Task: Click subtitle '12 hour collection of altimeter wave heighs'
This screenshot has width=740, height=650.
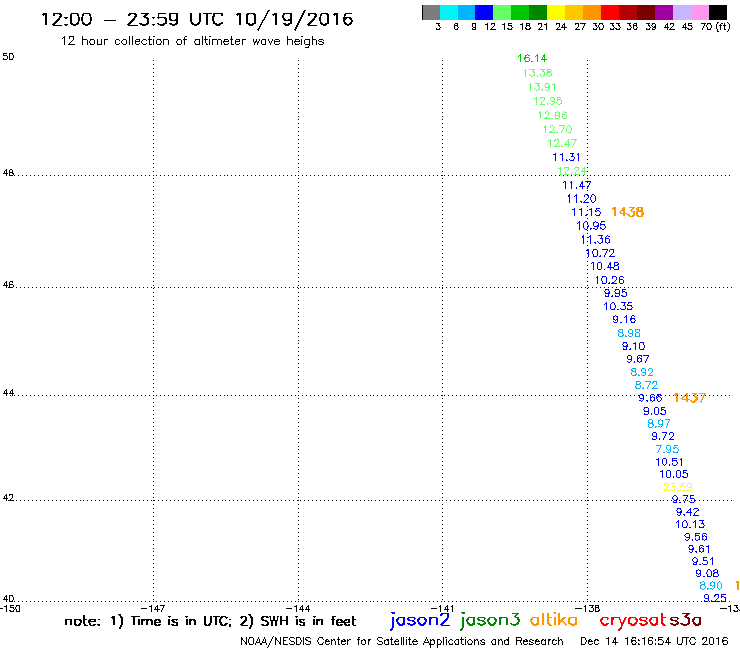Action: point(193,41)
